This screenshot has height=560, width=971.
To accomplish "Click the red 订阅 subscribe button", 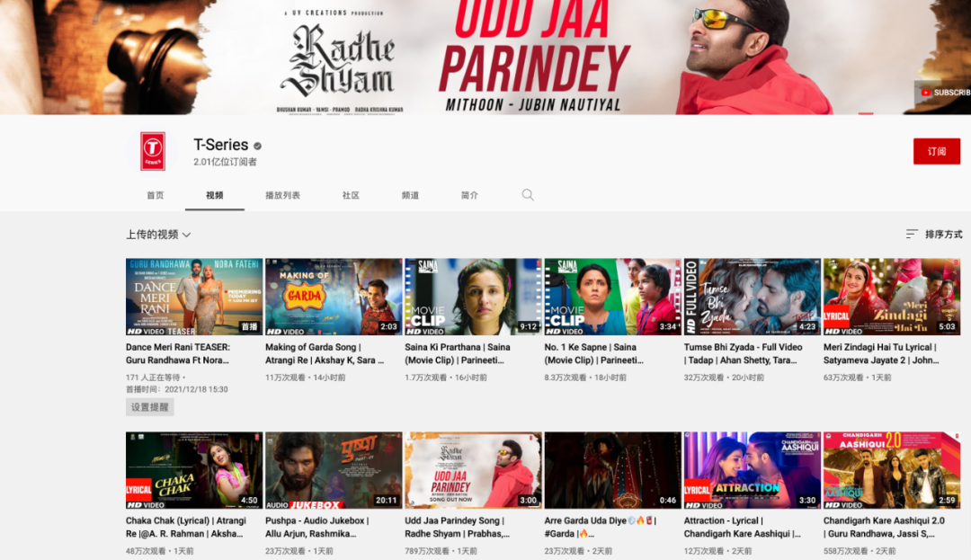I will click(936, 151).
